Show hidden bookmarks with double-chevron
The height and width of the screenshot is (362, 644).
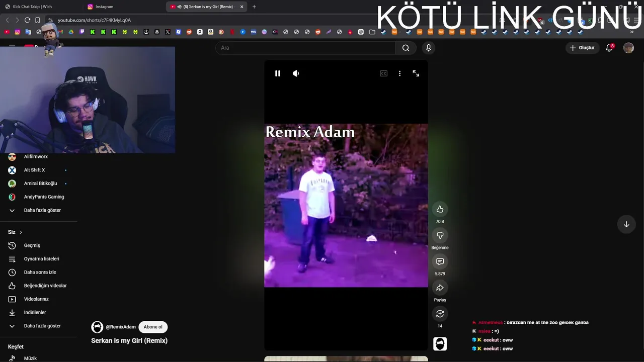click(x=632, y=32)
